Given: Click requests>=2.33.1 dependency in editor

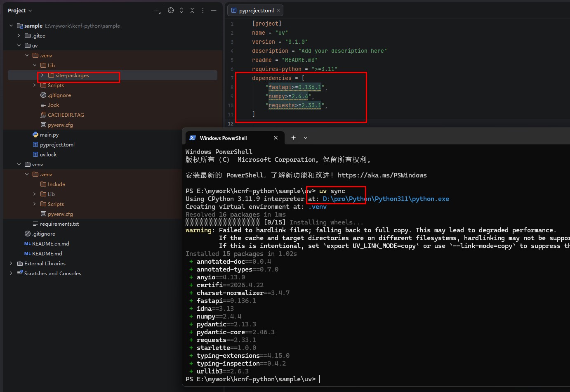Looking at the screenshot, I should [295, 105].
